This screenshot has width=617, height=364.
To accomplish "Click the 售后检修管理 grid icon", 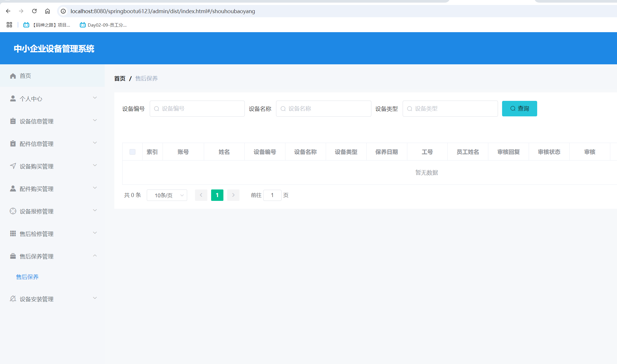I will click(x=13, y=234).
